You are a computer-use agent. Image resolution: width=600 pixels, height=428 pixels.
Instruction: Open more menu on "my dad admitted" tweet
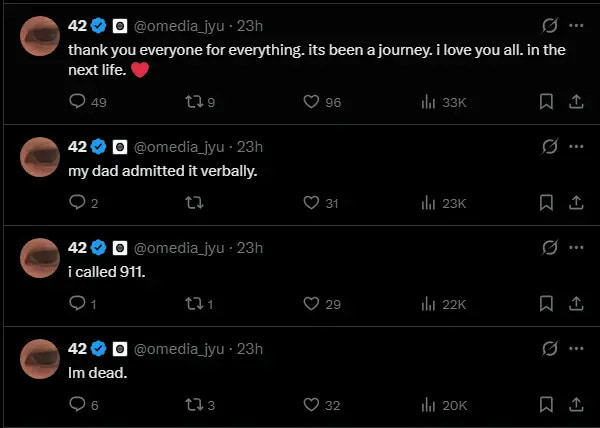point(576,147)
